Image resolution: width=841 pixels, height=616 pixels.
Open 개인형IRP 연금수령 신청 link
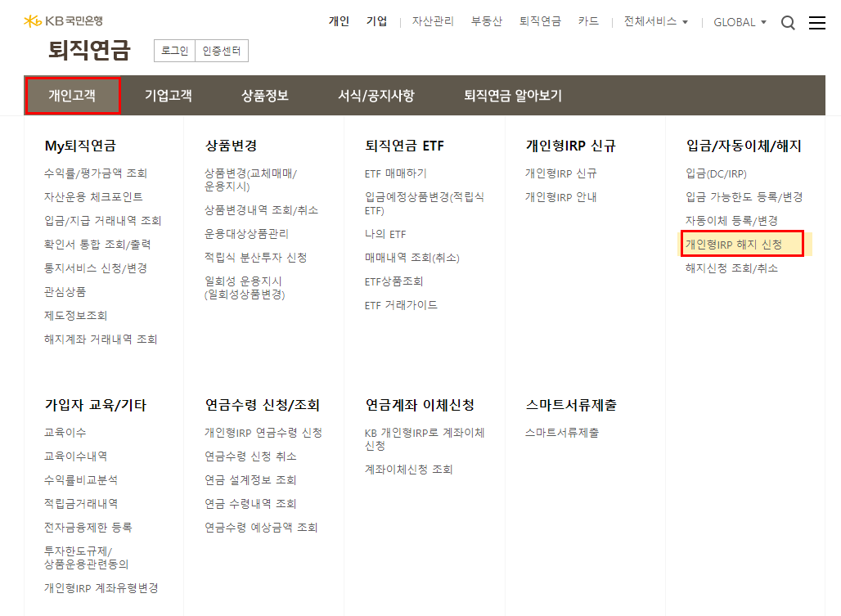pos(263,432)
